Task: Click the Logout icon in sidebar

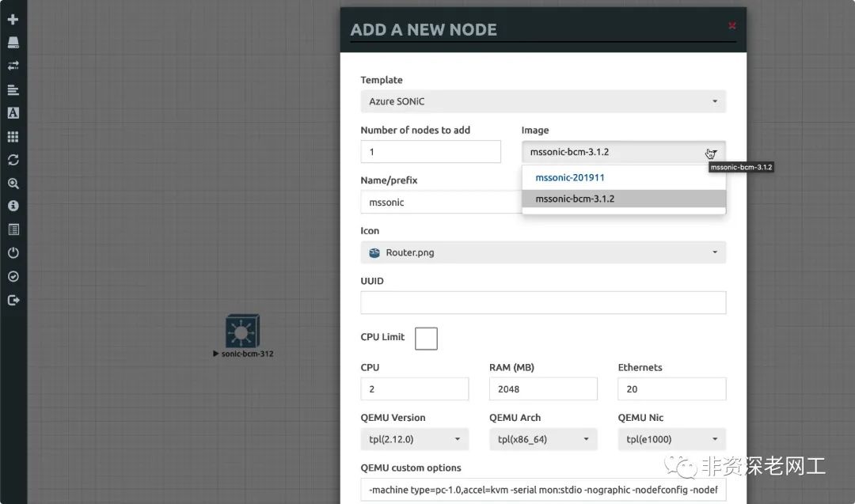Action: (13, 300)
